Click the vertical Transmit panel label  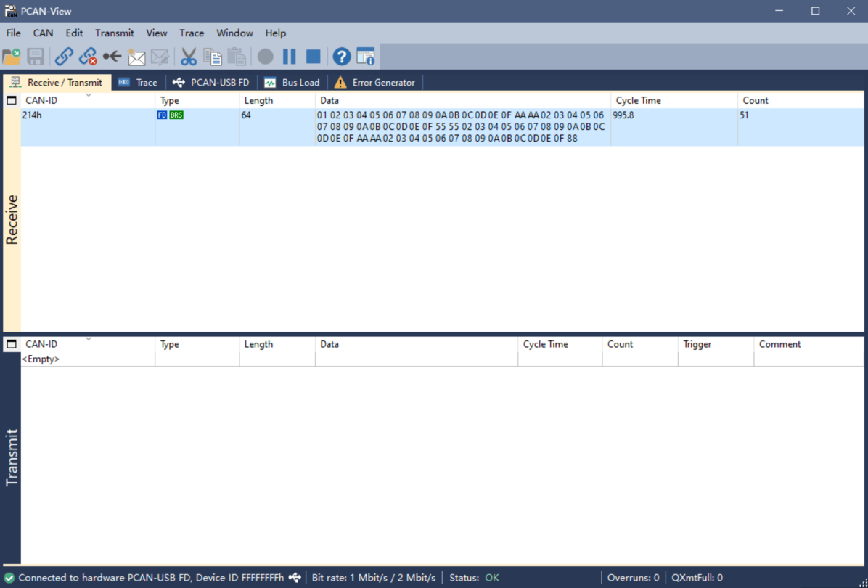pyautogui.click(x=12, y=458)
